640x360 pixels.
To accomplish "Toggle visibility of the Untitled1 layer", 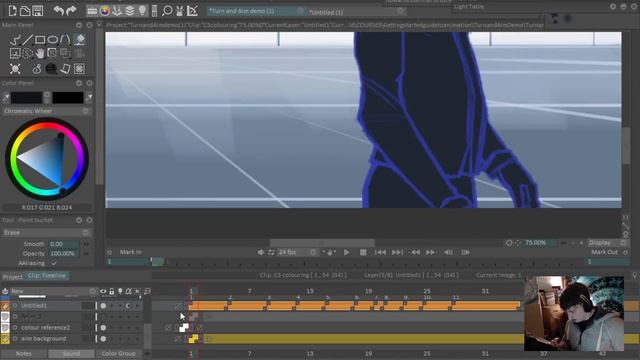I will (x=103, y=305).
